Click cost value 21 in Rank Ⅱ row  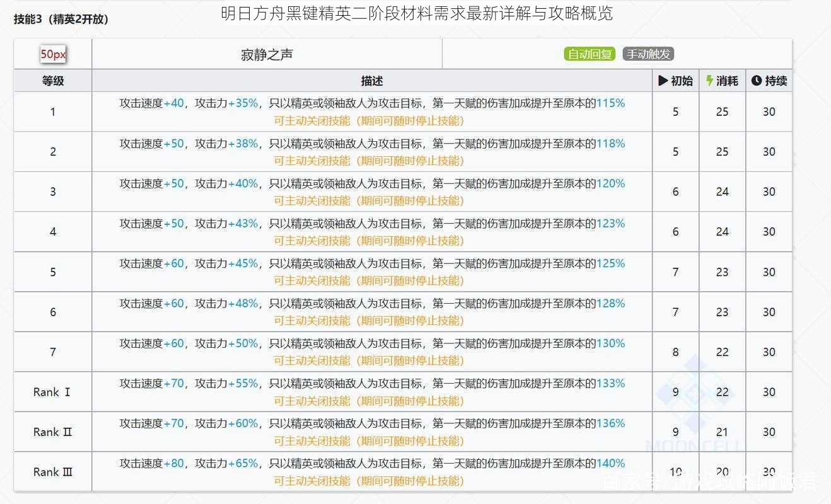coord(723,432)
